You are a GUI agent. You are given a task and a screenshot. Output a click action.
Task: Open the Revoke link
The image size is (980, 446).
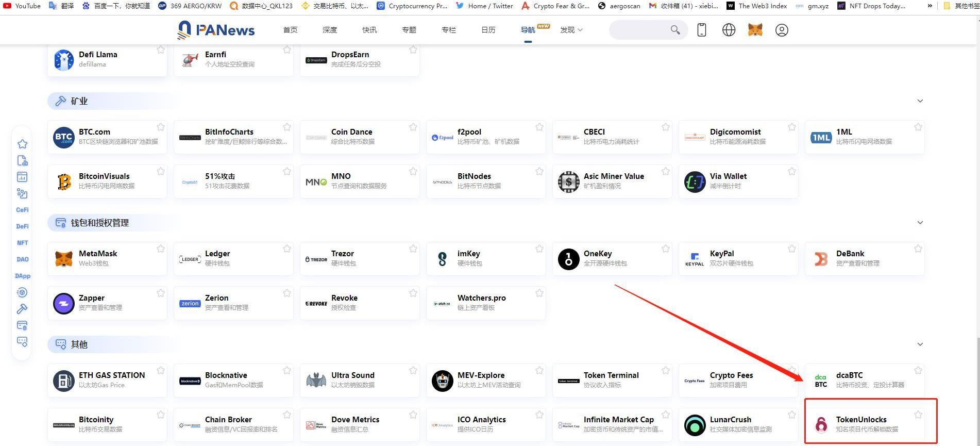[344, 298]
